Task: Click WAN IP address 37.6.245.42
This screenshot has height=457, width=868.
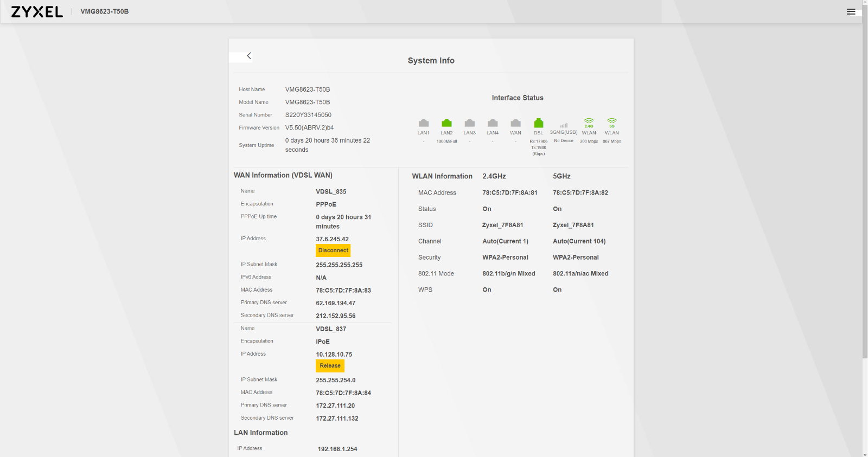Action: [x=333, y=239]
